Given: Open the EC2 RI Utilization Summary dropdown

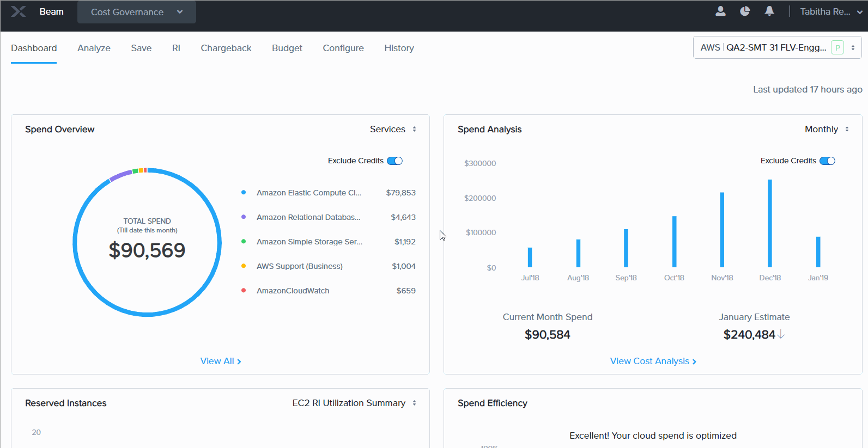Looking at the screenshot, I should [354, 403].
